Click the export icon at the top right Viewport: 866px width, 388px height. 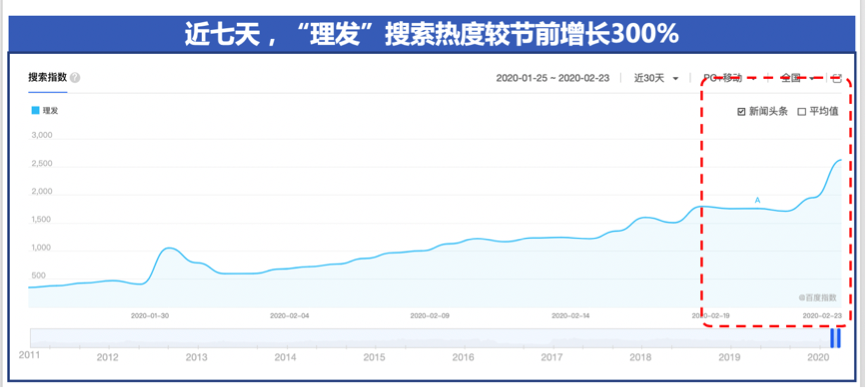837,78
